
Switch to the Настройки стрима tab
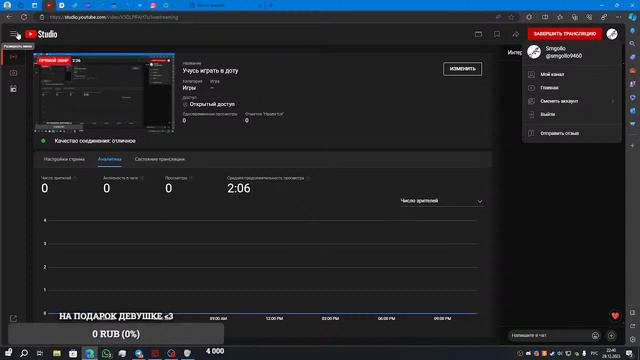click(x=64, y=159)
